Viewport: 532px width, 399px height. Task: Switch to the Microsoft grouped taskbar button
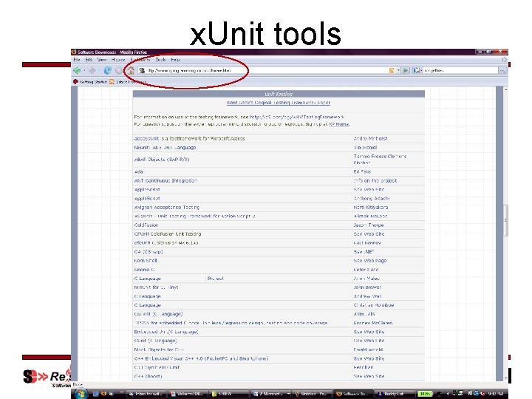click(x=271, y=394)
